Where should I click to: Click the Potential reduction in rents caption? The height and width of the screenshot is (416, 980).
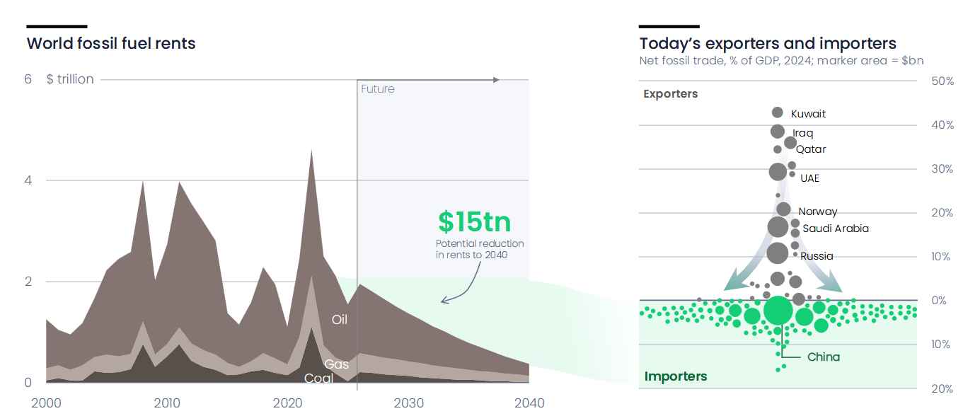pos(480,249)
